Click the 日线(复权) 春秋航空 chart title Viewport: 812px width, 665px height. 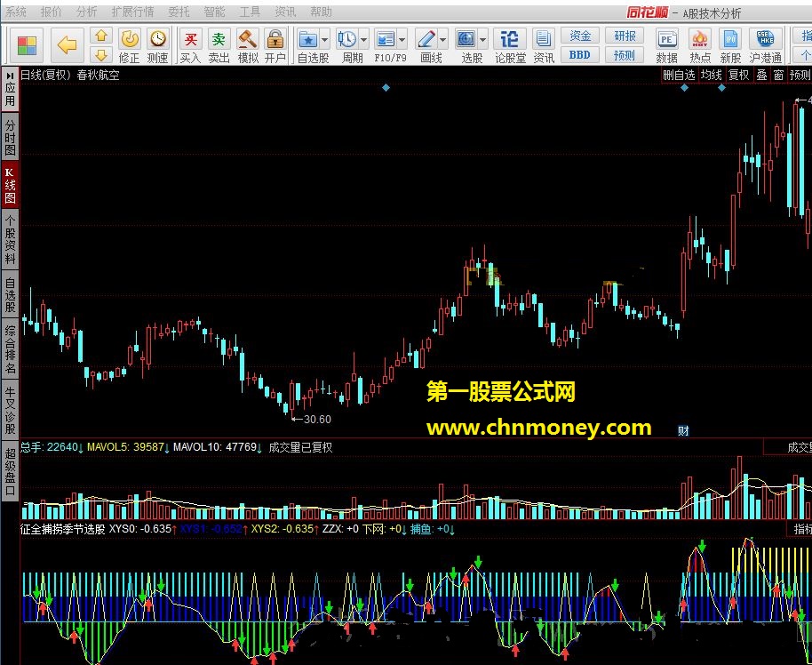pos(70,76)
